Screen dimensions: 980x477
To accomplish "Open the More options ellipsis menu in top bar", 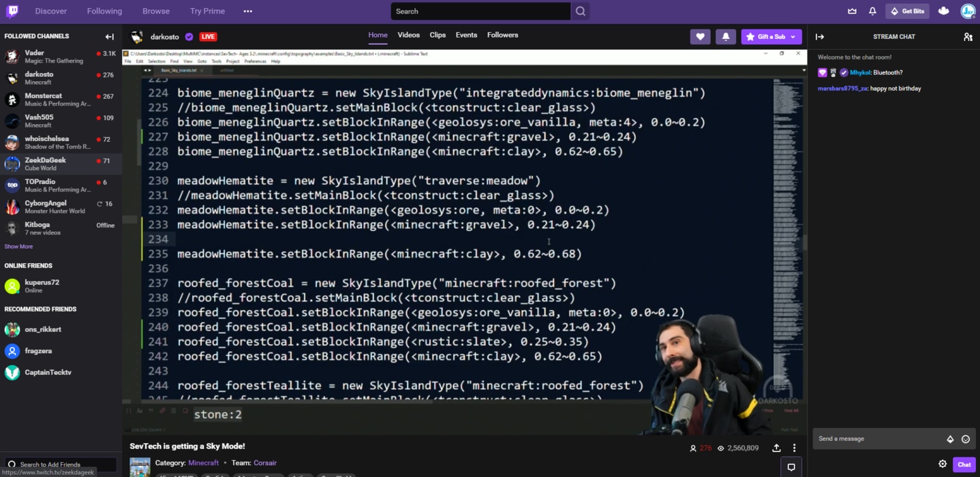I will point(247,11).
